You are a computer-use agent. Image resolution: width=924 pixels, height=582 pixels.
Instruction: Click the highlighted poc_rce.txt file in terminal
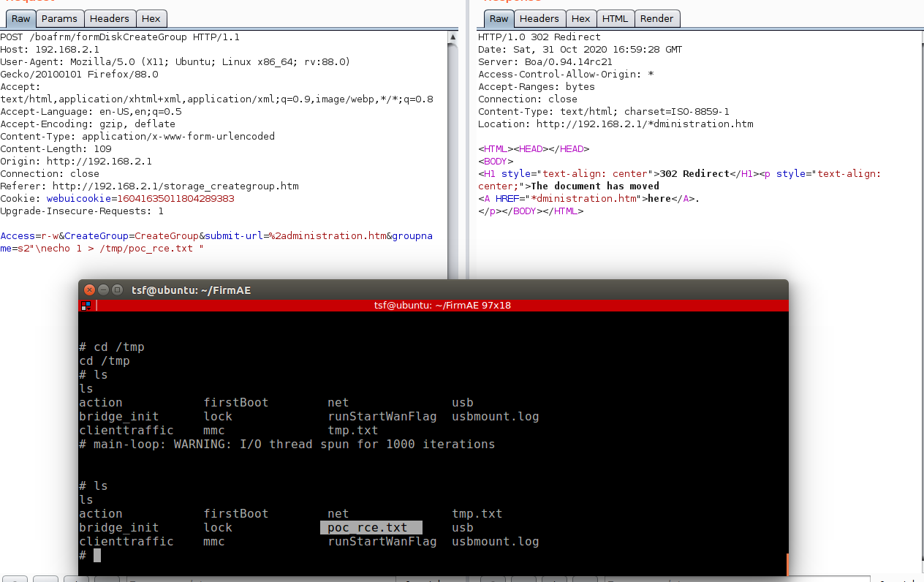point(371,527)
